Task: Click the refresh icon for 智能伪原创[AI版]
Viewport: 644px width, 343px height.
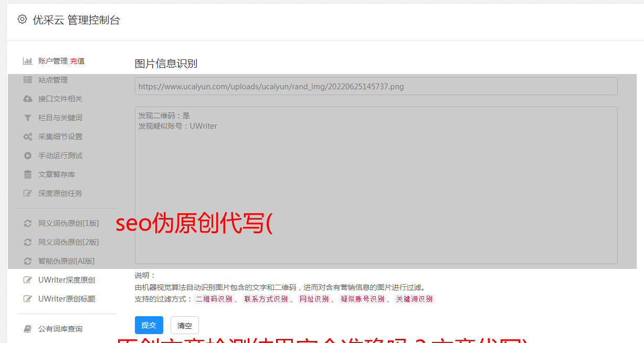Action: click(28, 261)
